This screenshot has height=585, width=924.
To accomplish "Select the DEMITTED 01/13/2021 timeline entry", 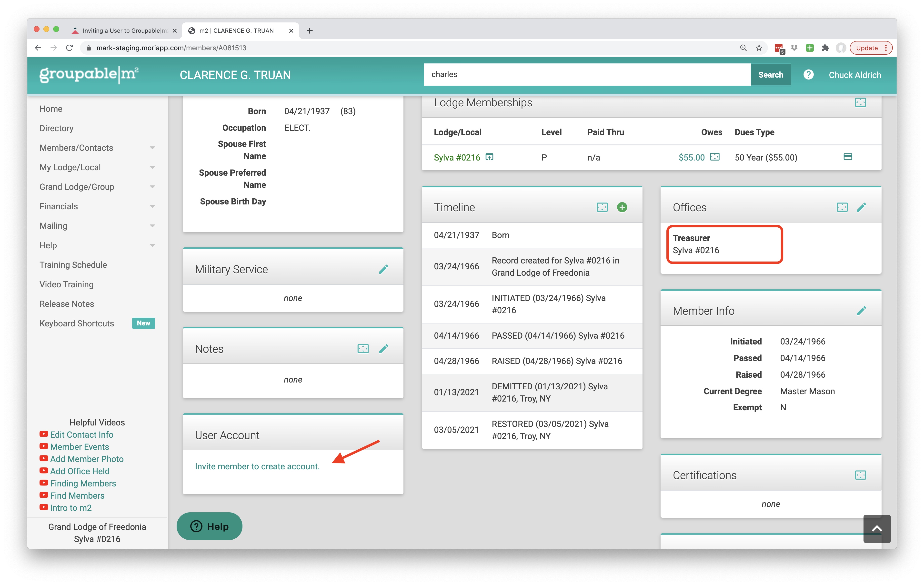I will click(x=532, y=392).
